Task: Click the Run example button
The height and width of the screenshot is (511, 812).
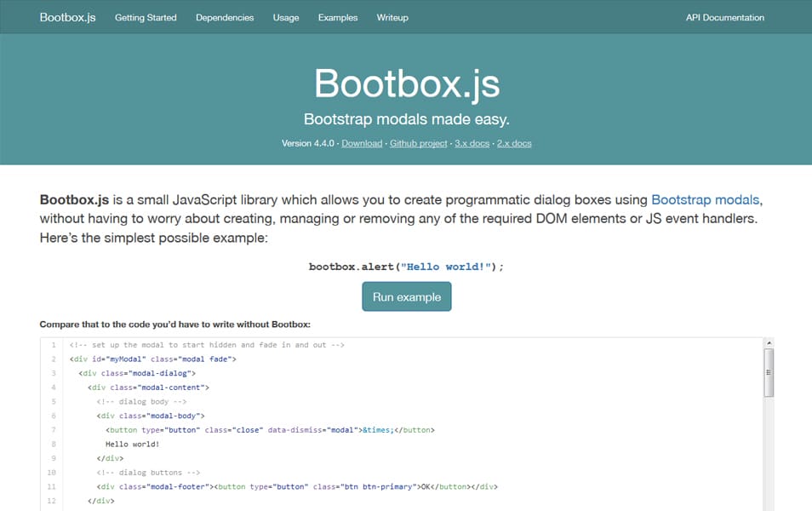Action: (407, 296)
